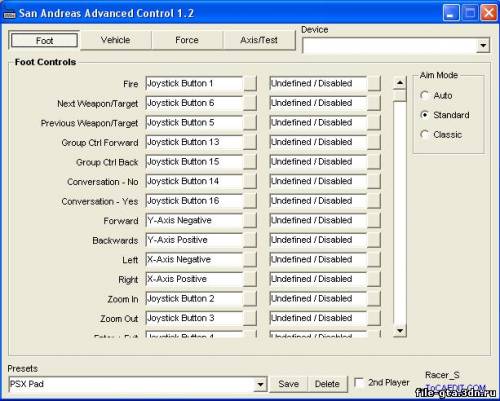This screenshot has height=401, width=500.
Task: Click the app icon in the title bar
Action: pyautogui.click(x=9, y=14)
